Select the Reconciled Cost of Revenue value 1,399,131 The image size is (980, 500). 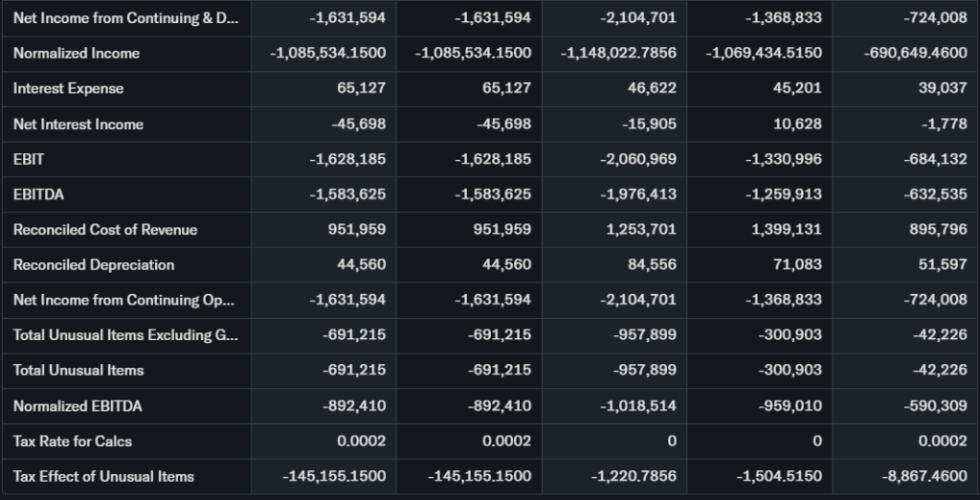(x=783, y=230)
